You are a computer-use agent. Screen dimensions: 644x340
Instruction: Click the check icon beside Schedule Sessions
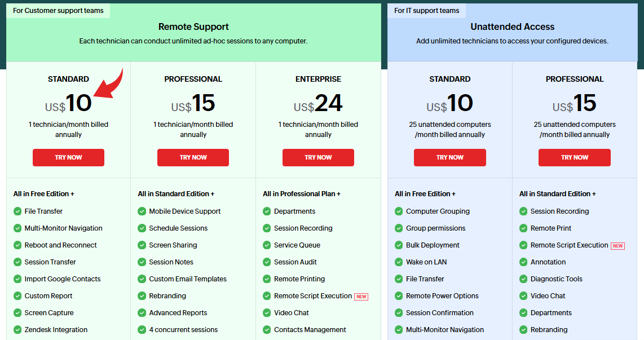coord(142,228)
